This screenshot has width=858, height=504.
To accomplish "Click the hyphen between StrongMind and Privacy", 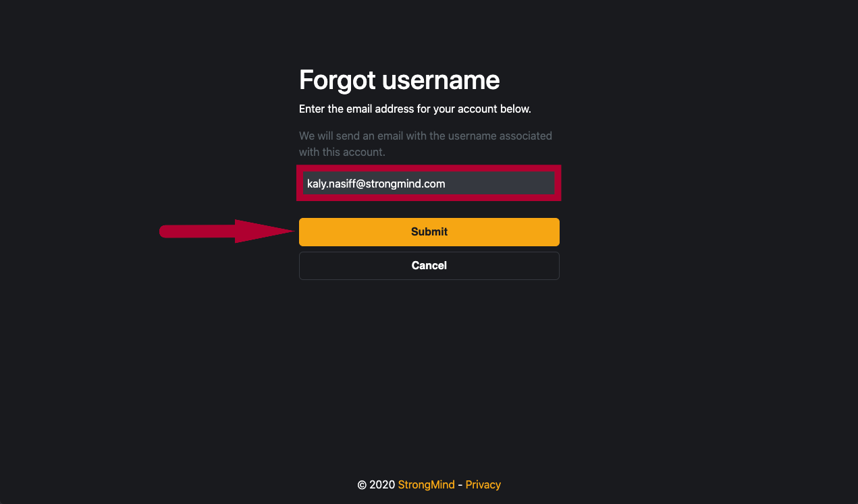I will coord(460,484).
